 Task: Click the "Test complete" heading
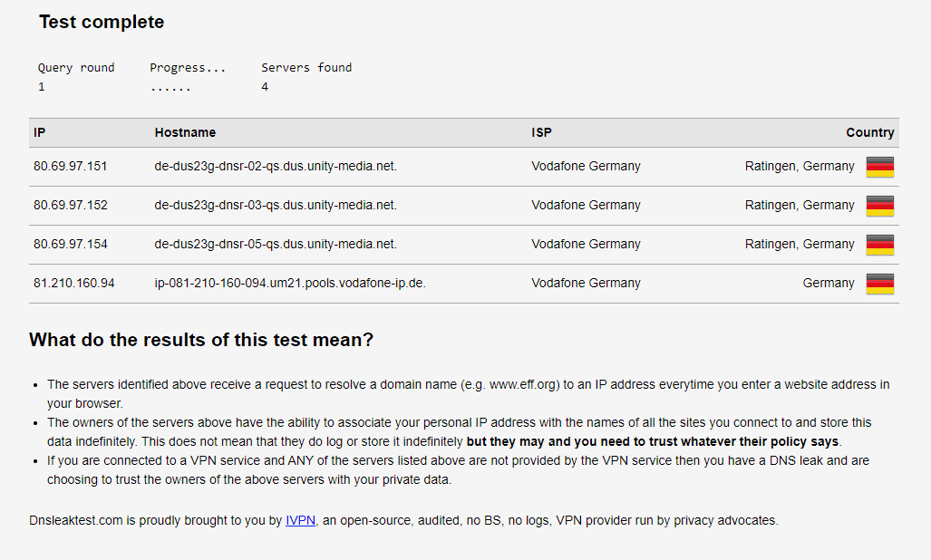point(102,22)
